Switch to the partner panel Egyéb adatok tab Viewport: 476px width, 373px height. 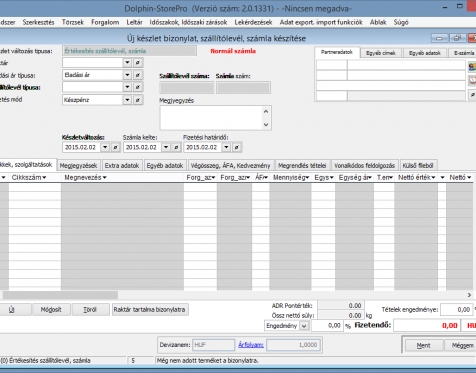pyautogui.click(x=425, y=53)
